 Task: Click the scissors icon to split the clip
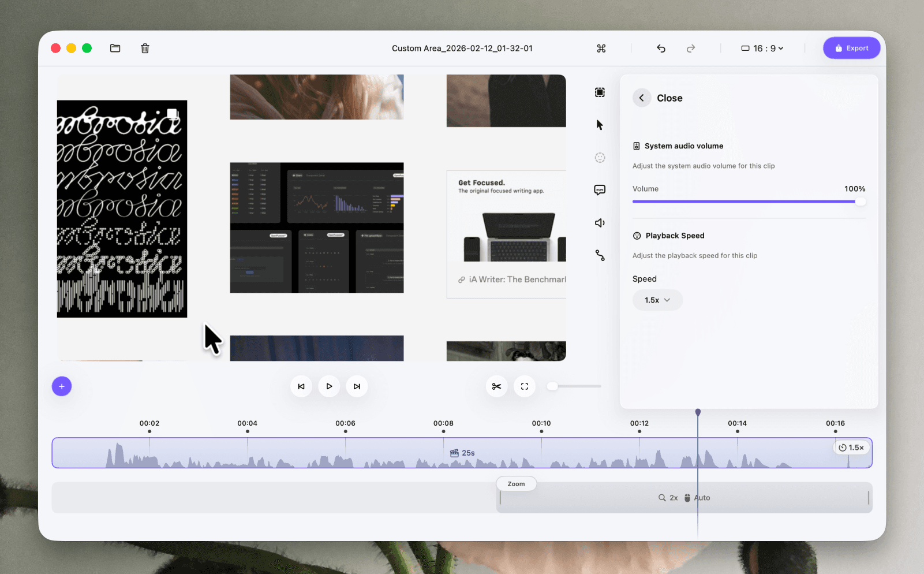click(496, 386)
